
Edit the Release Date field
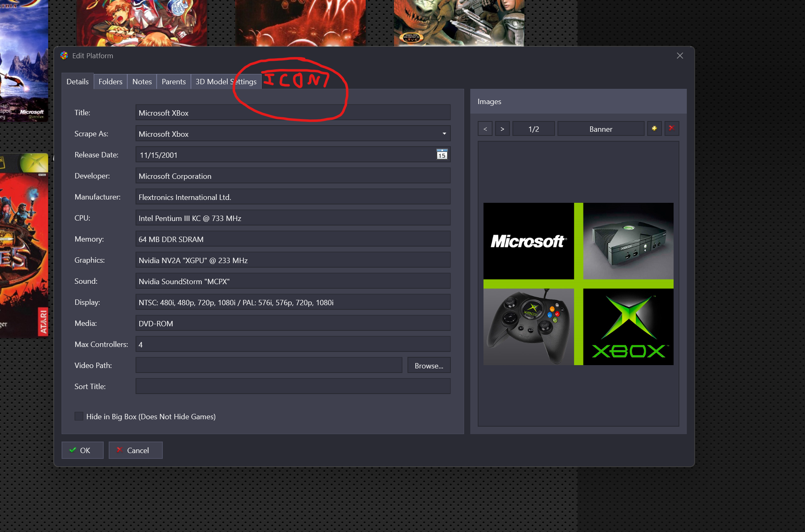293,155
